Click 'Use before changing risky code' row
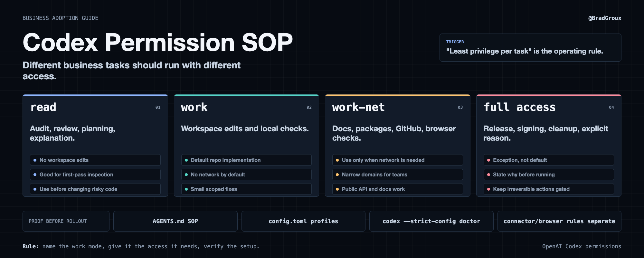The image size is (644, 258). 95,189
